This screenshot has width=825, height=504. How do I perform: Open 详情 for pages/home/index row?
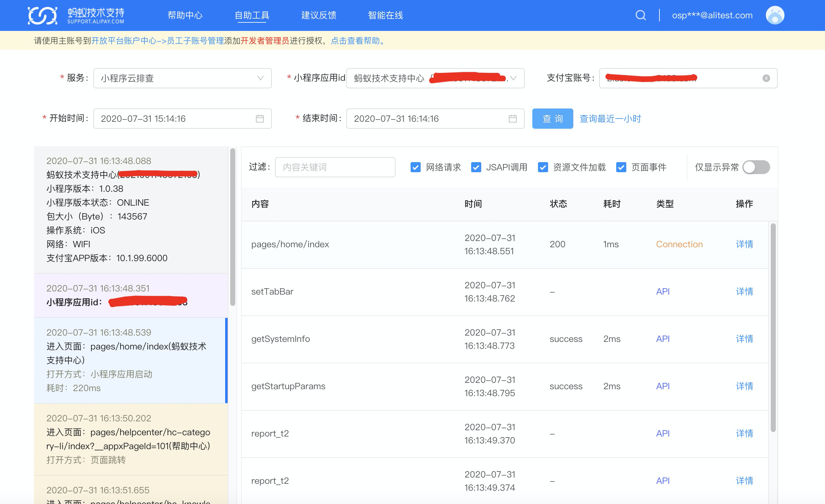744,244
